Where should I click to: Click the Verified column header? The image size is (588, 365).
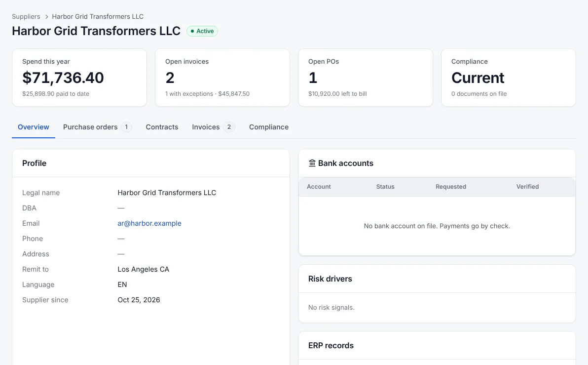tap(527, 187)
